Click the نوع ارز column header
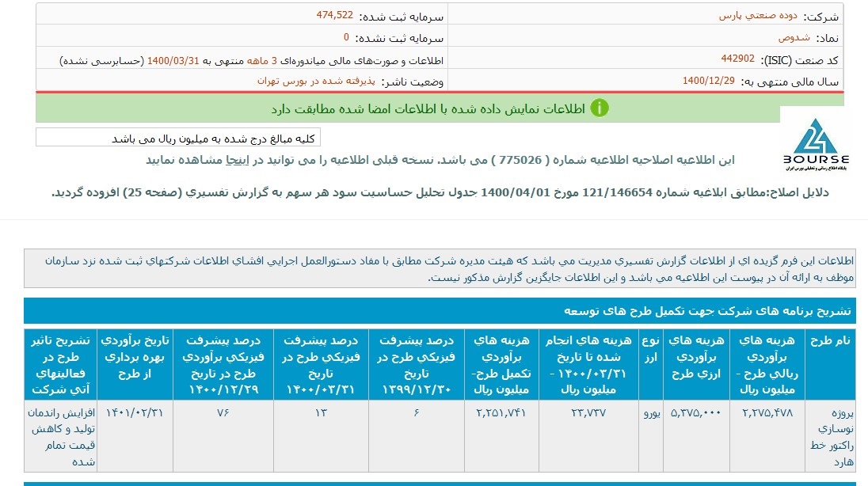 pyautogui.click(x=651, y=364)
